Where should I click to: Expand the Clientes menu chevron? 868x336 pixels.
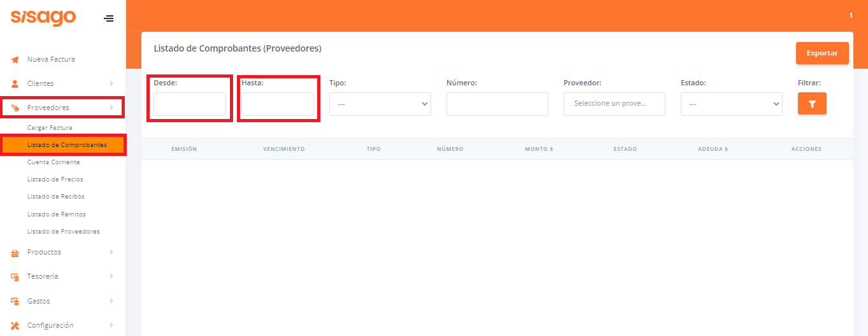coord(111,83)
